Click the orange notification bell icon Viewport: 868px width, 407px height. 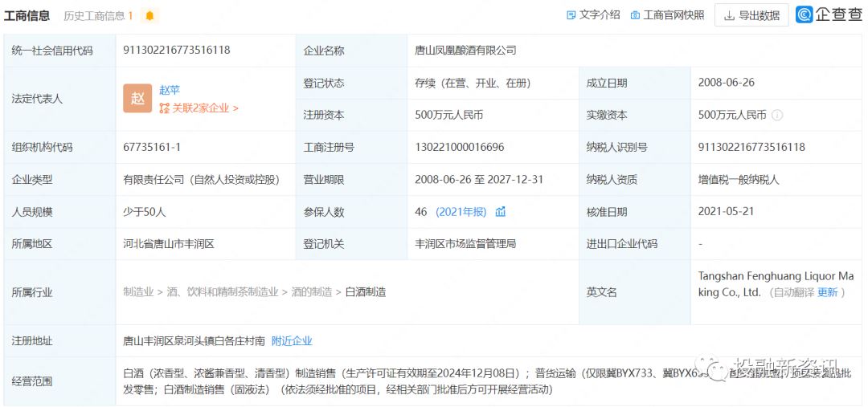click(x=149, y=16)
